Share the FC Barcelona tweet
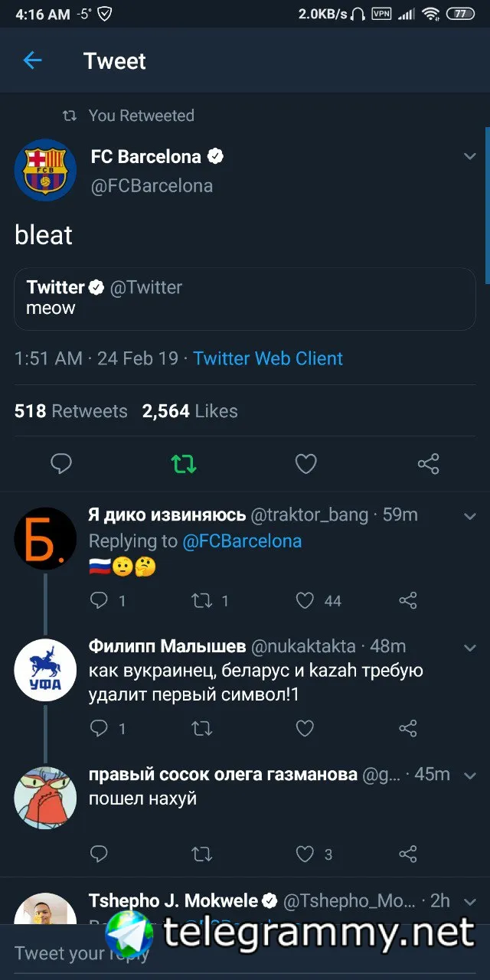Image resolution: width=490 pixels, height=980 pixels. (428, 463)
